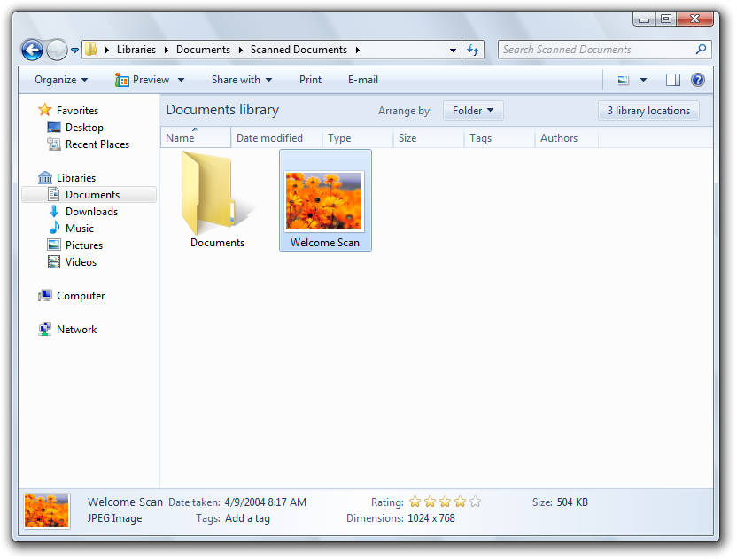Click the Computer item in navigation pane
Image resolution: width=737 pixels, height=560 pixels.
[81, 296]
